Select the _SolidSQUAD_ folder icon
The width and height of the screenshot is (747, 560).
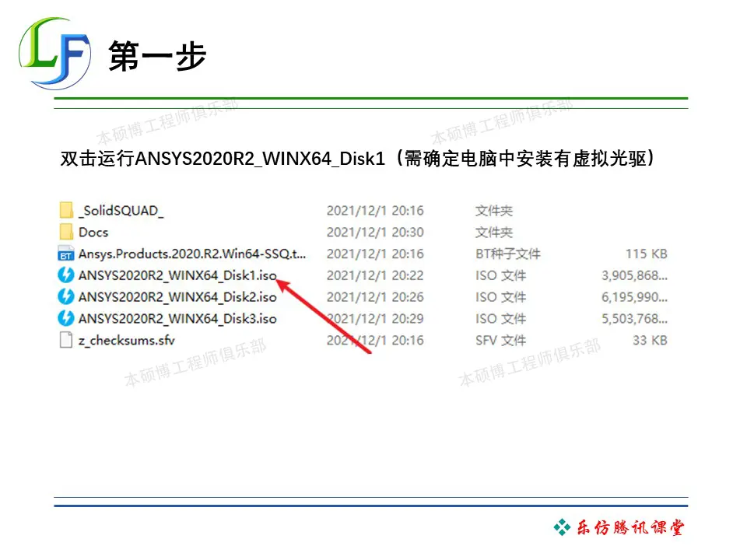(x=66, y=210)
